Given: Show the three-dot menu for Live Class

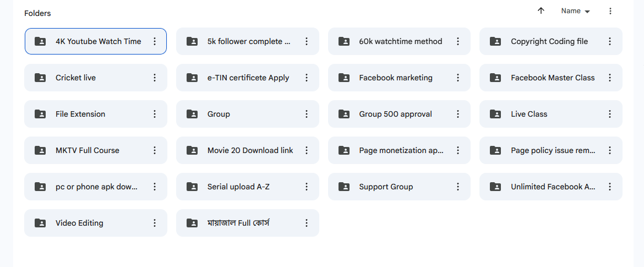Looking at the screenshot, I should (x=610, y=114).
